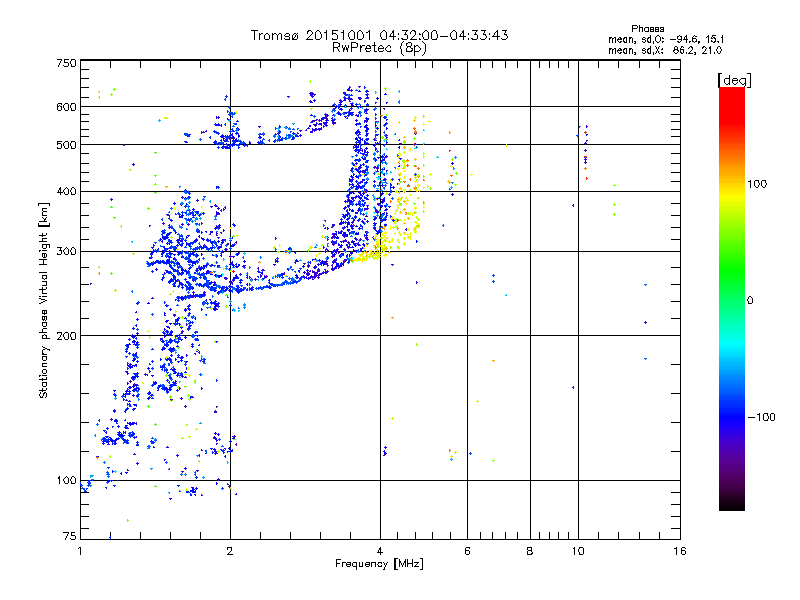The height and width of the screenshot is (600, 800).
Task: Click the x-axis tick label '10'
Action: 578,551
